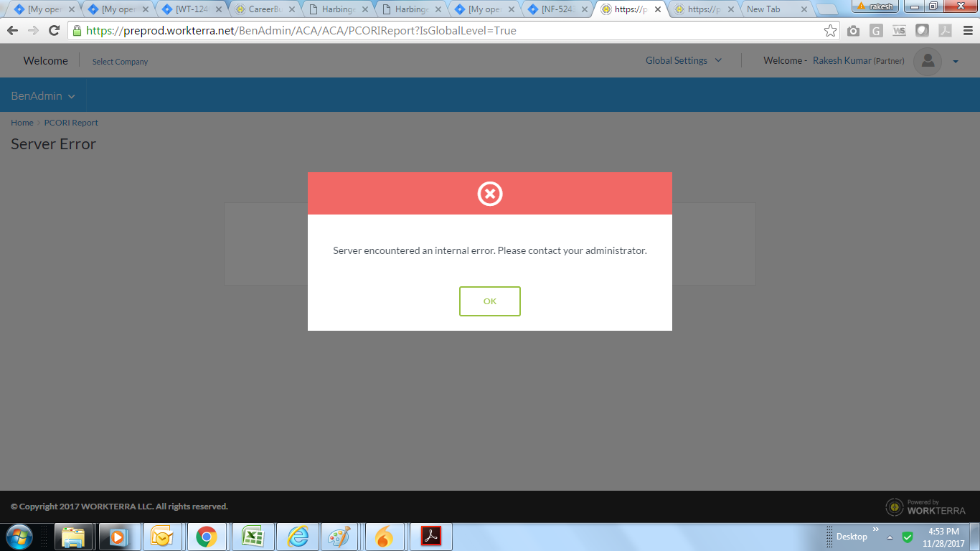The height and width of the screenshot is (551, 980).
Task: Go to Home breadcrumb link
Action: [22, 123]
